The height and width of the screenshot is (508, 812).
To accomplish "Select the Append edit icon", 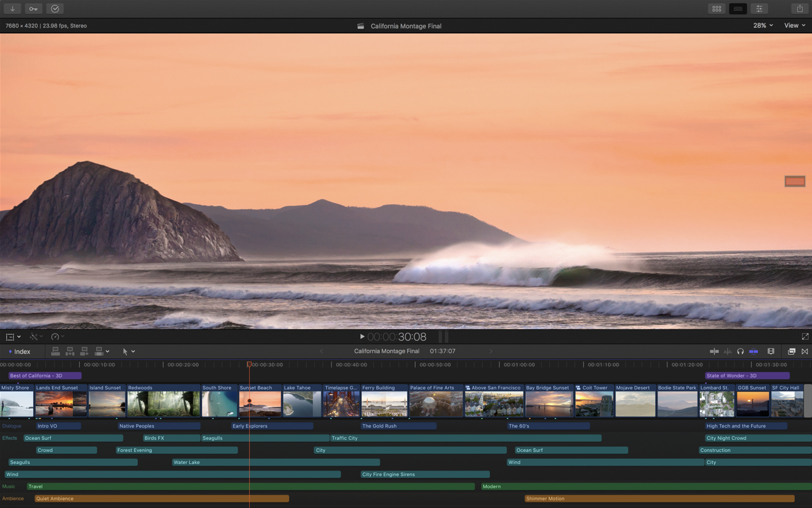I will (84, 351).
